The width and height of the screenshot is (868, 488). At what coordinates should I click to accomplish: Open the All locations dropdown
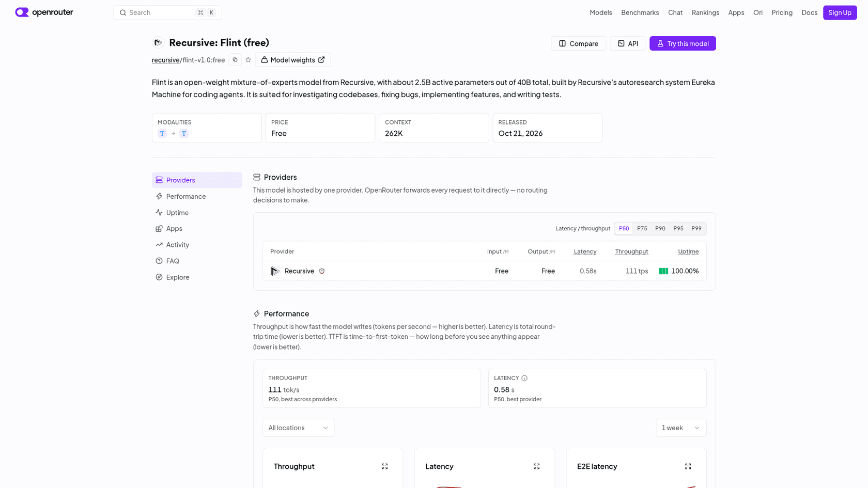(x=299, y=428)
